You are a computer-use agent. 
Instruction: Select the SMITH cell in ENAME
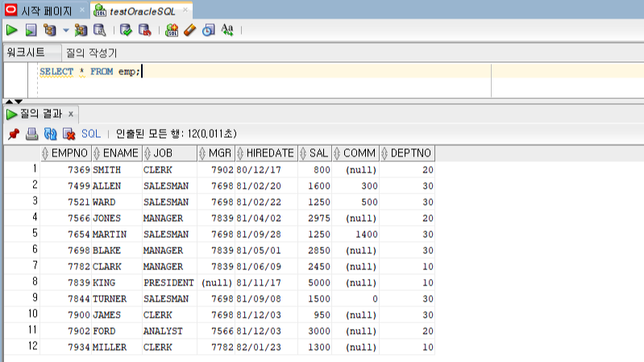click(x=117, y=169)
